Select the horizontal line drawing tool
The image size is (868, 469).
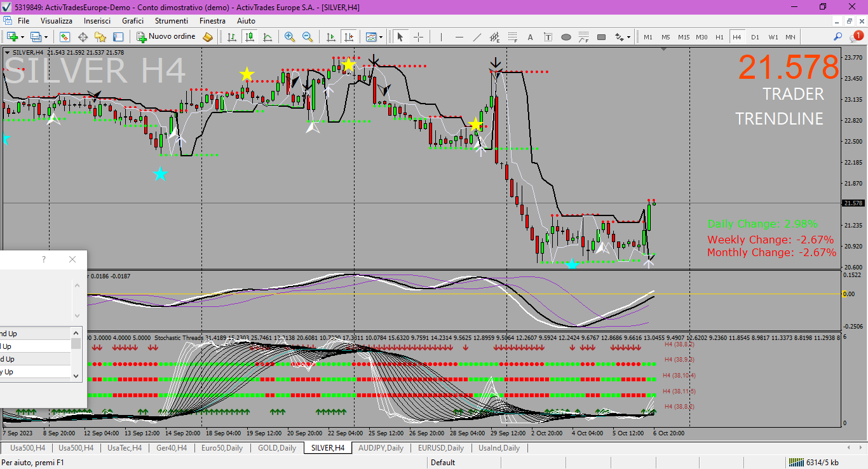point(459,37)
